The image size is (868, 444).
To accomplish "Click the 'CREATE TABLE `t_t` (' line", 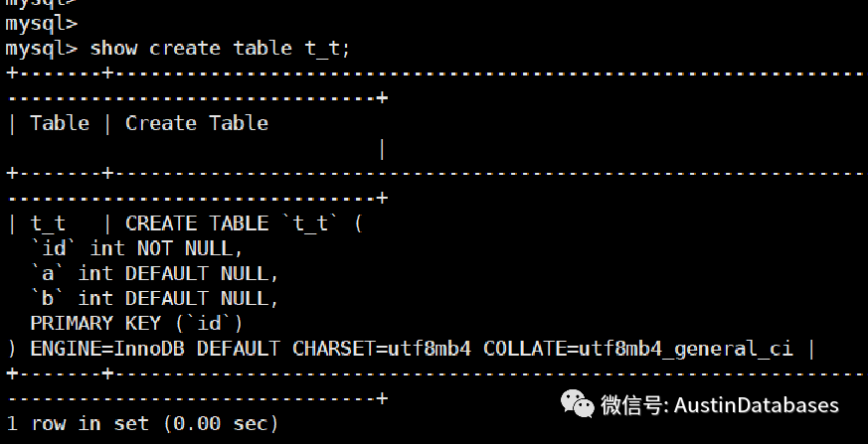I will pyautogui.click(x=244, y=223).
